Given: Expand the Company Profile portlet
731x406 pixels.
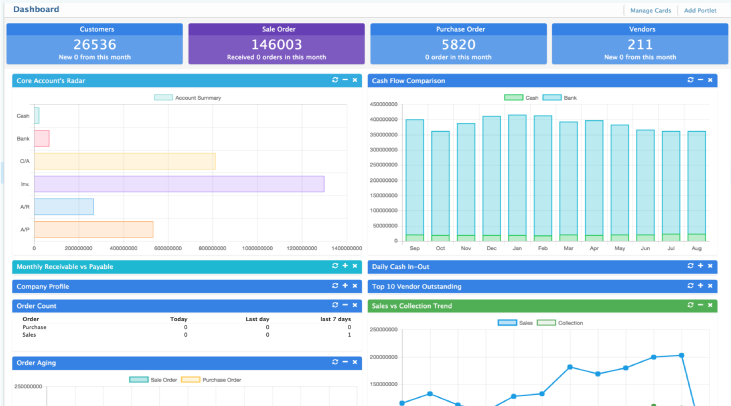Looking at the screenshot, I should [x=345, y=286].
